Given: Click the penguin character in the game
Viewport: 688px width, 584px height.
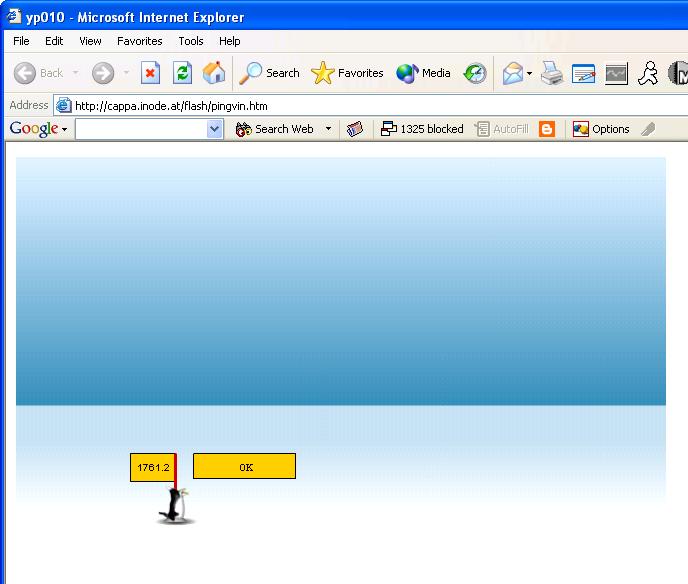Looking at the screenshot, I should pyautogui.click(x=176, y=507).
